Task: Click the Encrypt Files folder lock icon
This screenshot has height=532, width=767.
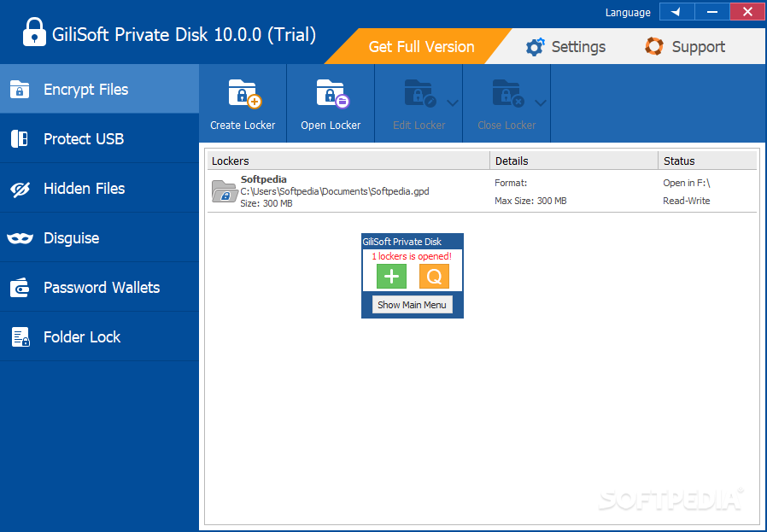Action: (x=20, y=90)
